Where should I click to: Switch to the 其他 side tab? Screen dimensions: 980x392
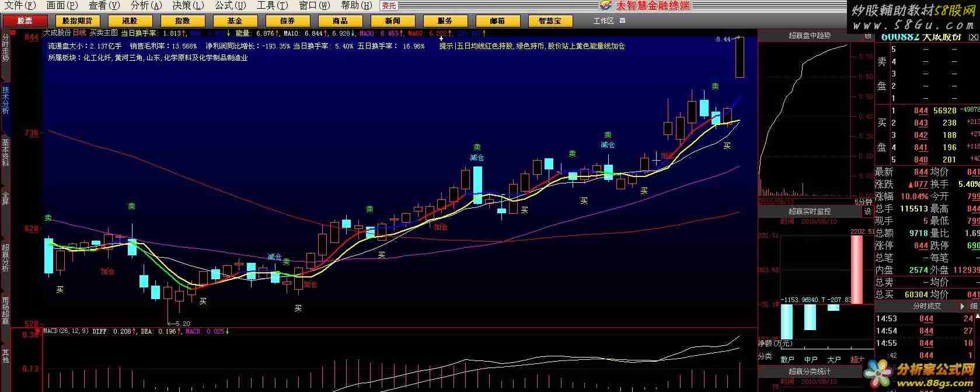(x=5, y=356)
